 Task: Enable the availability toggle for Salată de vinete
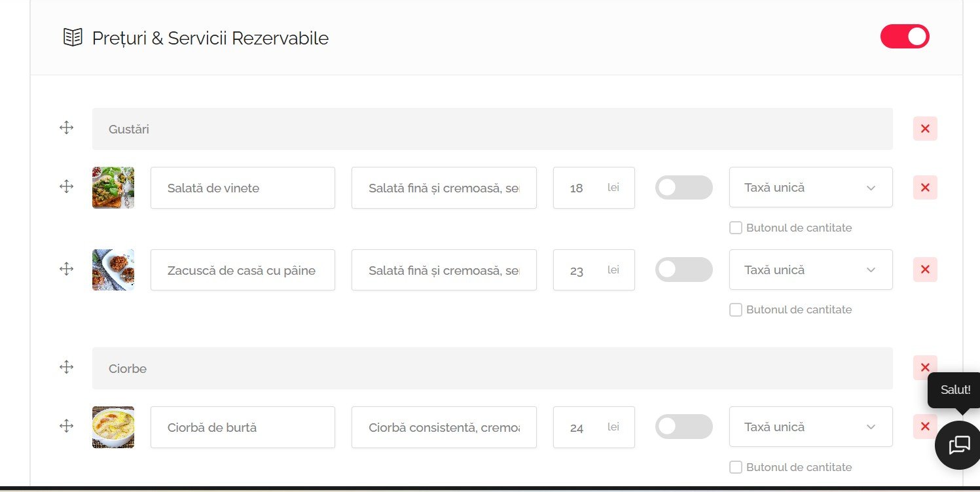pos(683,187)
